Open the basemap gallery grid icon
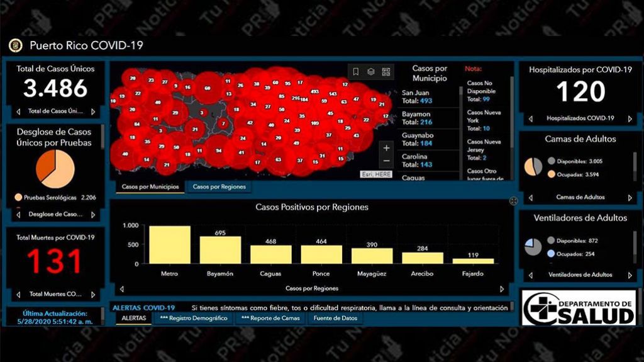 (386, 72)
